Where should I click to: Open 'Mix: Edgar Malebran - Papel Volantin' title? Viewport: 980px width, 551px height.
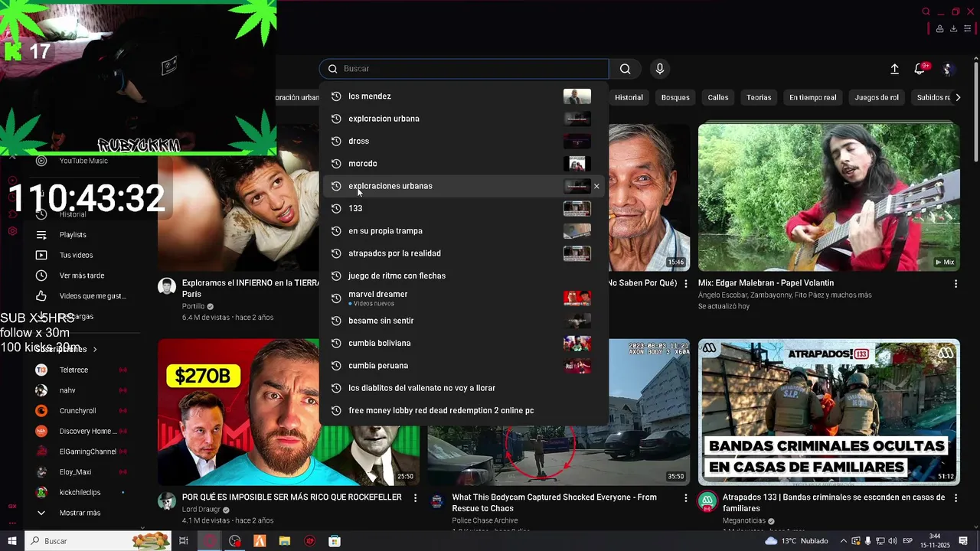[766, 283]
